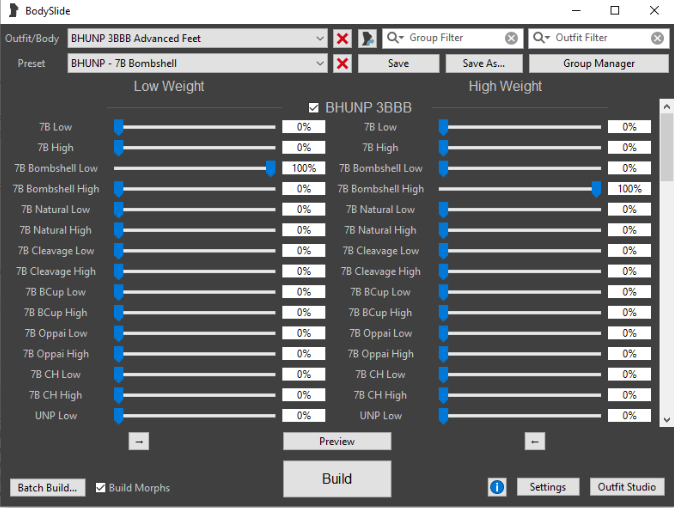Screen dimensions: 674x508
Task: Click the high weight 7B BCup Low value field
Action: [629, 292]
